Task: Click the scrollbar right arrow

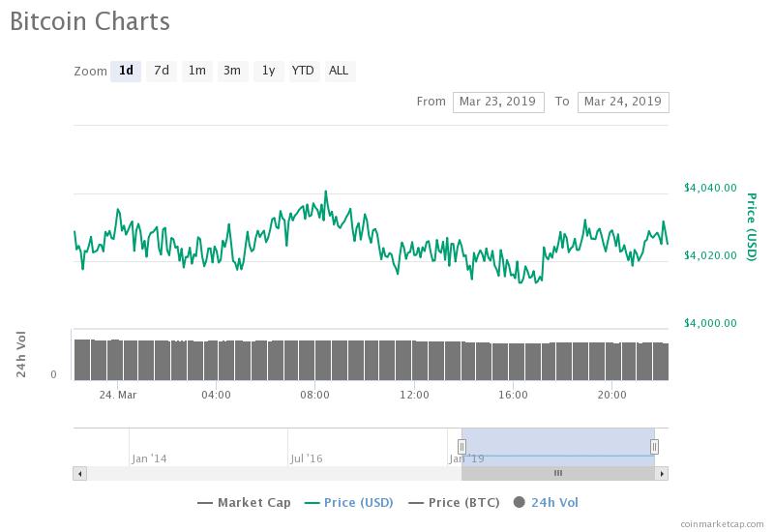Action: 662,473
